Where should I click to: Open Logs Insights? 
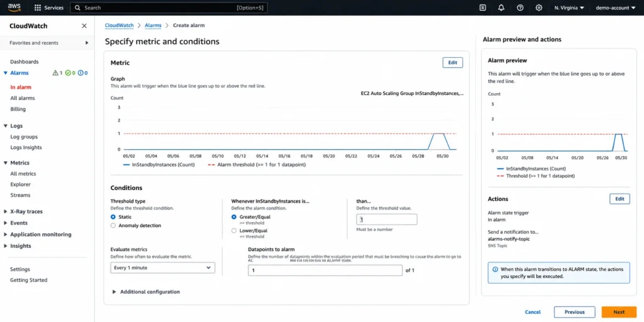pos(26,147)
